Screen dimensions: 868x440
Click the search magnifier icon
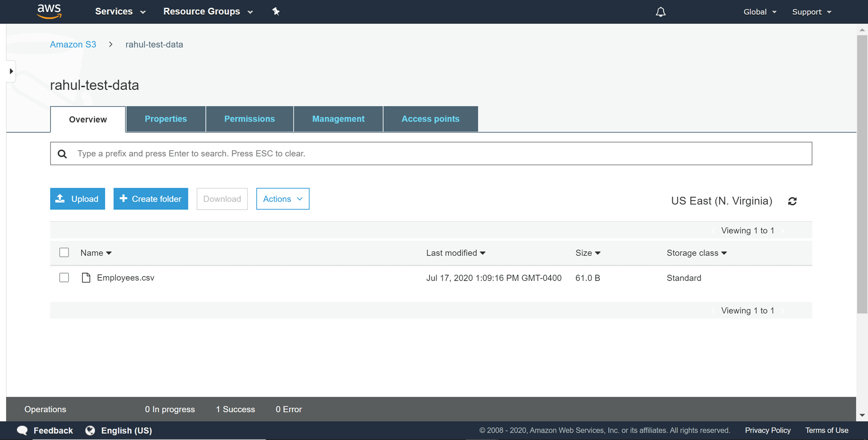(62, 153)
